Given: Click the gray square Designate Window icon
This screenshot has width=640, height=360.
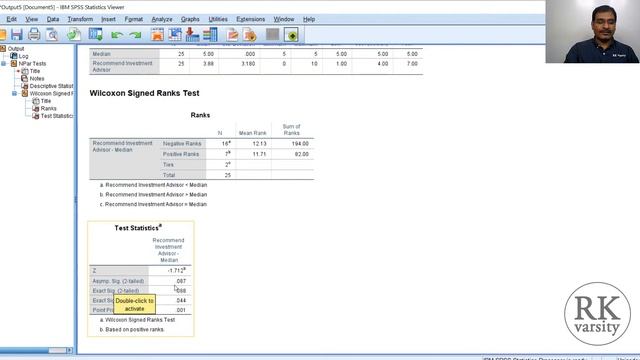Looking at the screenshot, I should [x=272, y=34].
